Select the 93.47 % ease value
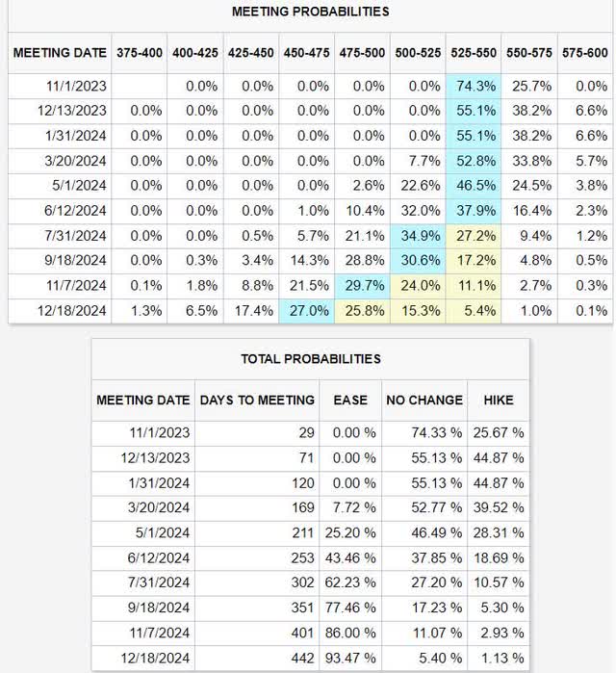 [x=352, y=659]
